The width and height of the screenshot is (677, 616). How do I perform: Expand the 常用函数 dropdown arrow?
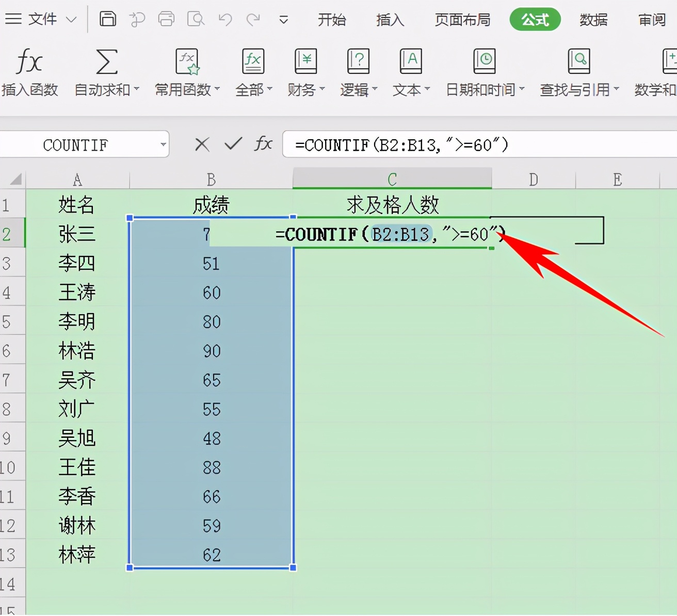coord(217,89)
